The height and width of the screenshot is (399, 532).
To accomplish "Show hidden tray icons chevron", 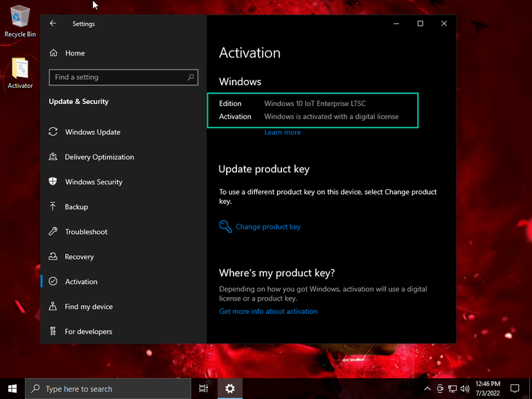I will [427, 389].
